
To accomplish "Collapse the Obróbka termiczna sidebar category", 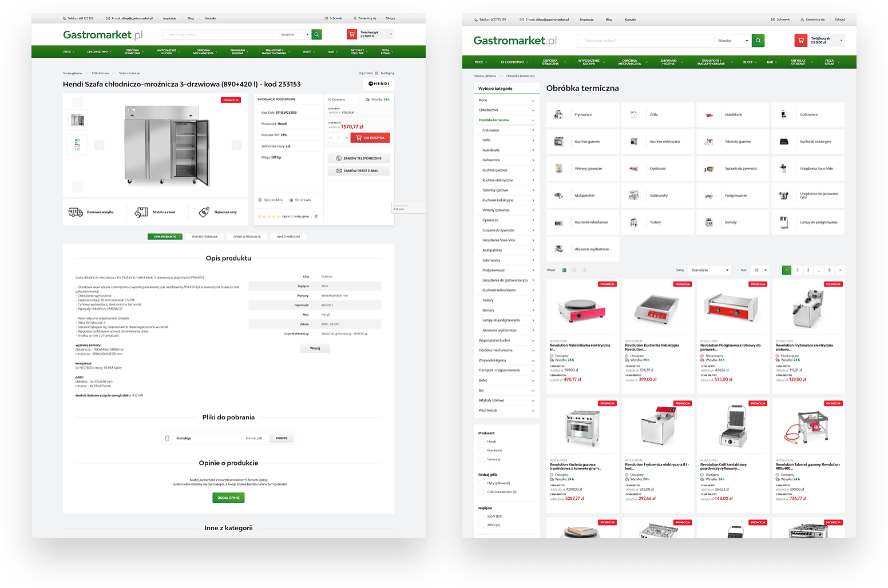I will [x=533, y=120].
